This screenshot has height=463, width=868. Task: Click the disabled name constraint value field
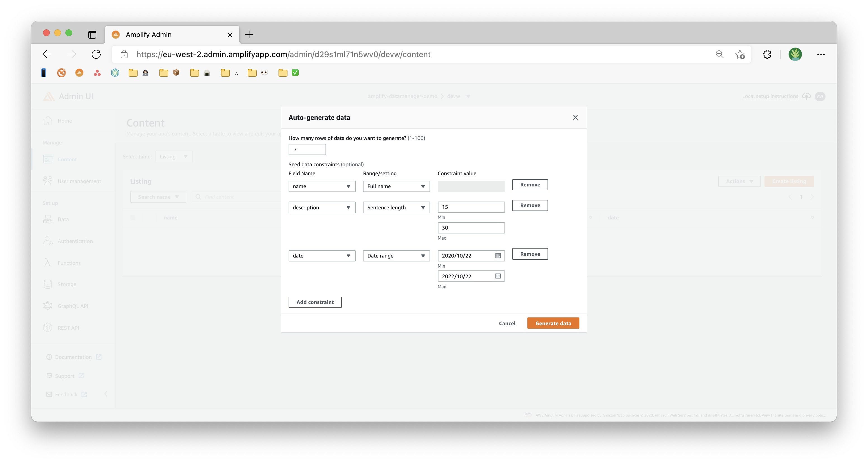tap(471, 186)
